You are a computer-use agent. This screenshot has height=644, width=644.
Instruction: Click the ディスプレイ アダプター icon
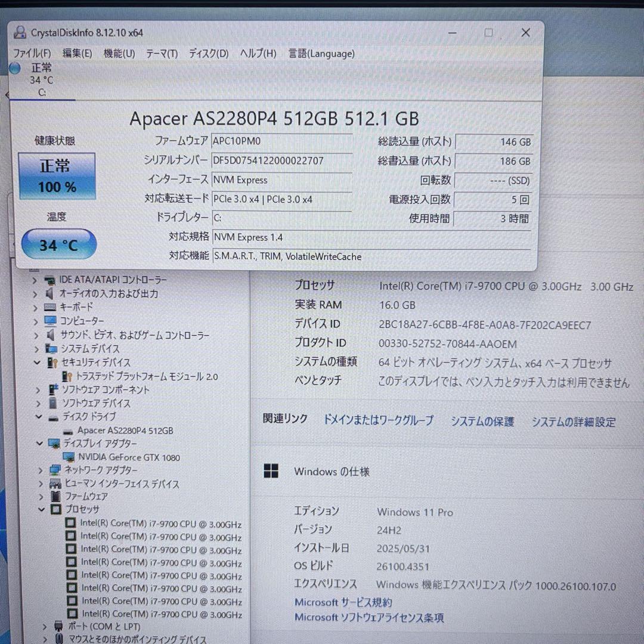coord(54,443)
